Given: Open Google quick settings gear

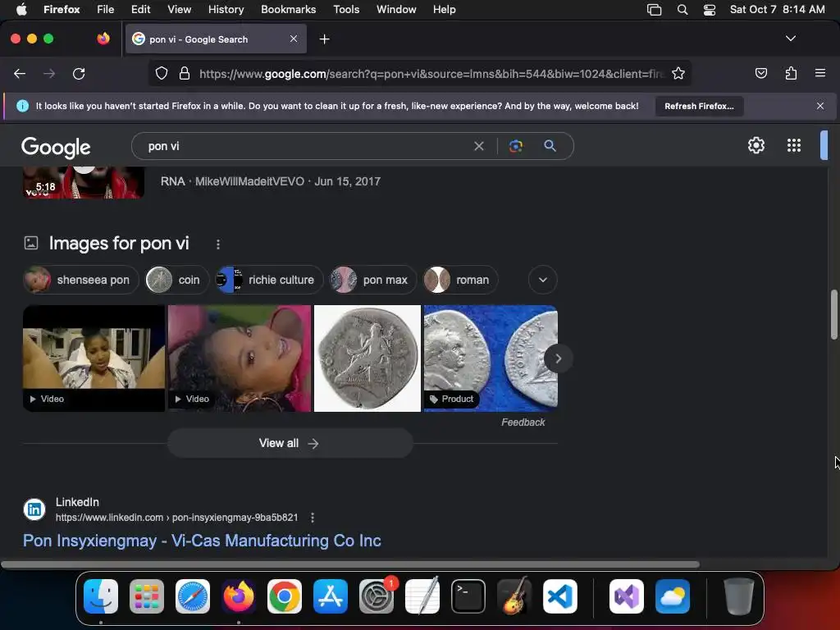Looking at the screenshot, I should click(756, 145).
